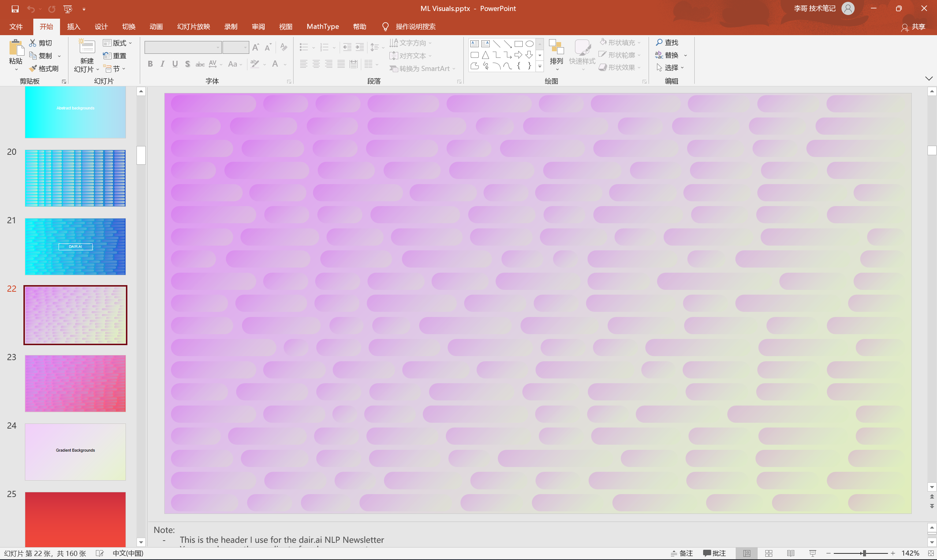
Task: Pick the triangle shape in the shapes gallery
Action: pos(486,55)
